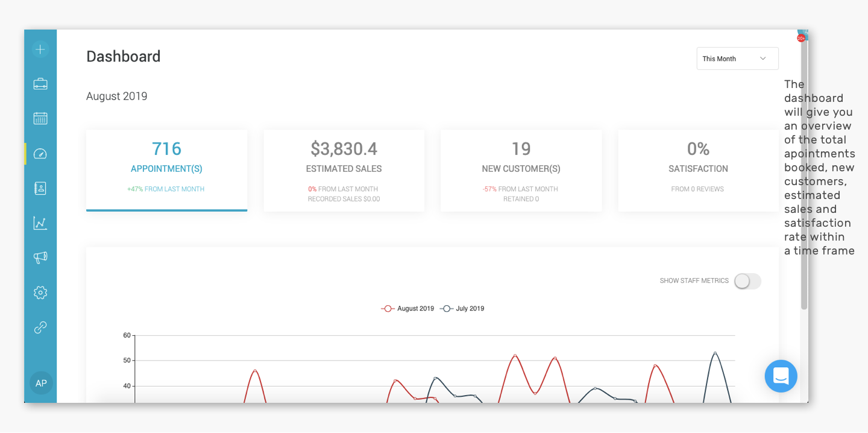
Task: Click the FROM 0 REVIEWS text
Action: 697,189
